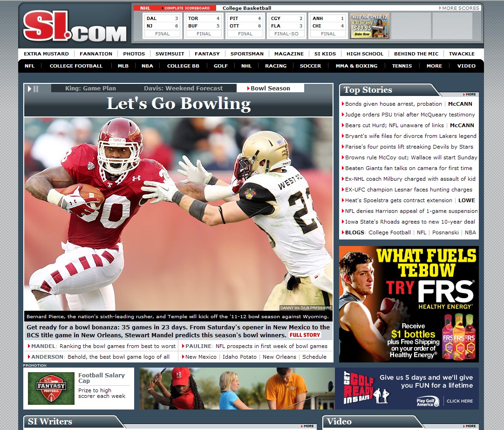Visit SI Kids from the menu
504x430 pixels.
(325, 54)
